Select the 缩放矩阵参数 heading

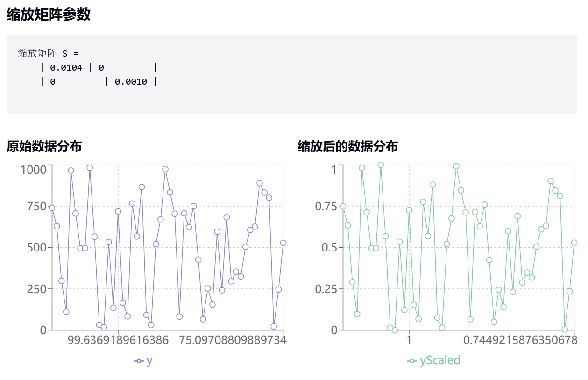[49, 14]
